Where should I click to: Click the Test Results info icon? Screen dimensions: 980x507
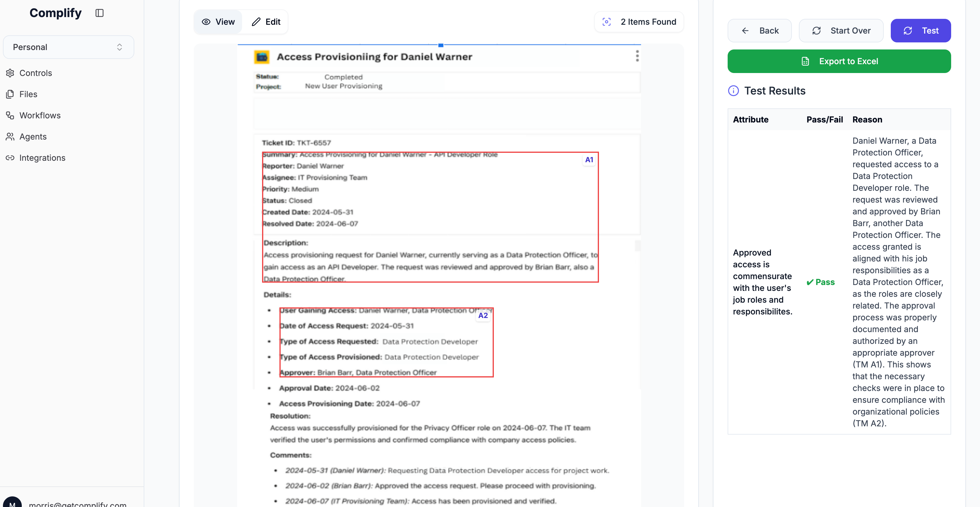click(x=733, y=91)
